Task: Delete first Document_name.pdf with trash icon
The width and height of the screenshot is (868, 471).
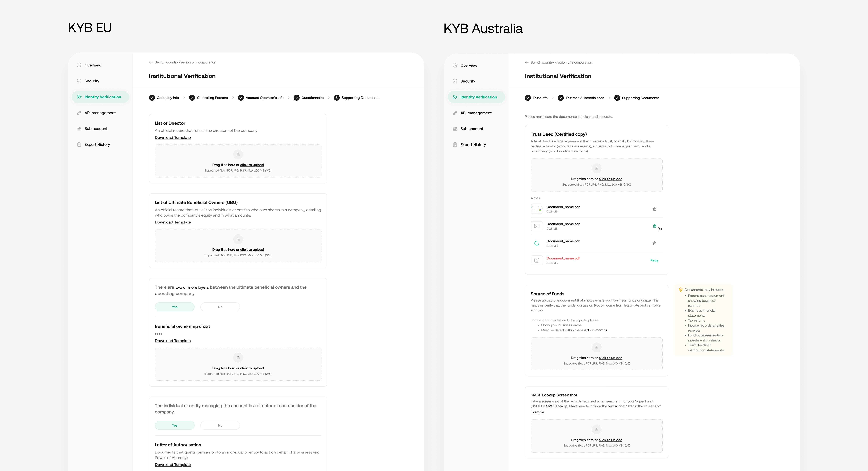Action: point(654,209)
